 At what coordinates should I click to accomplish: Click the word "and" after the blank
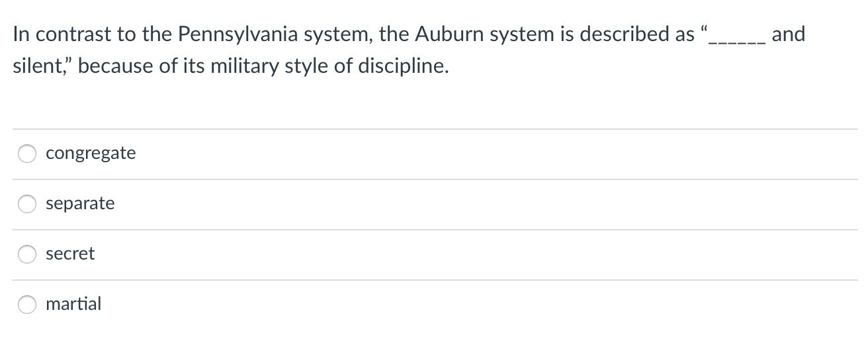click(x=788, y=34)
